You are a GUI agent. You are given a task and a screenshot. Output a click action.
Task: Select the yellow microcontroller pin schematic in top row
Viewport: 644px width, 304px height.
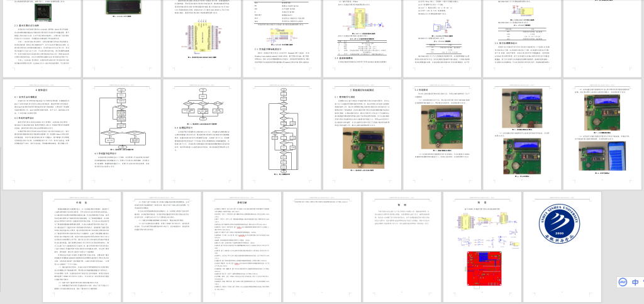[202, 38]
